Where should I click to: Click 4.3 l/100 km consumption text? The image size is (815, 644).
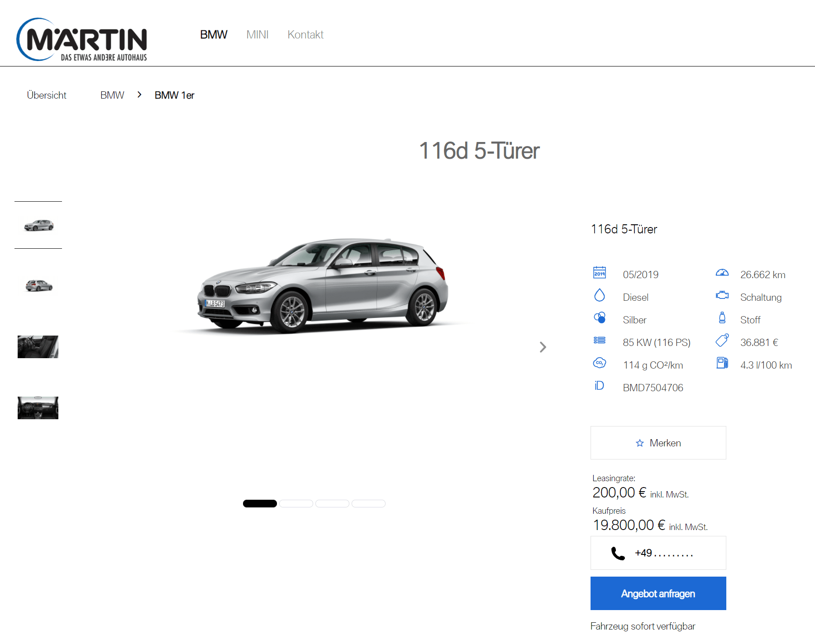tap(766, 365)
